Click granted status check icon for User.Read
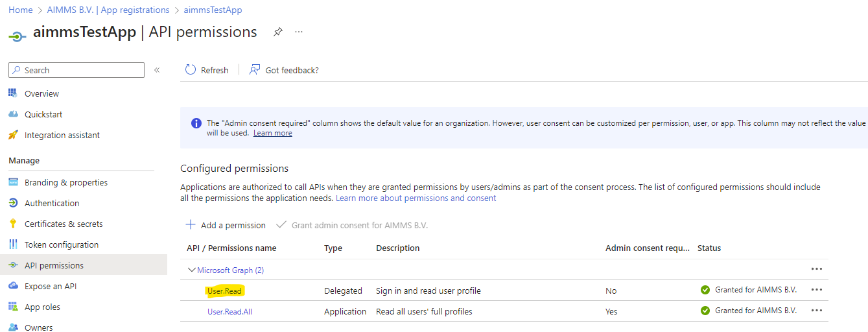 pos(705,290)
